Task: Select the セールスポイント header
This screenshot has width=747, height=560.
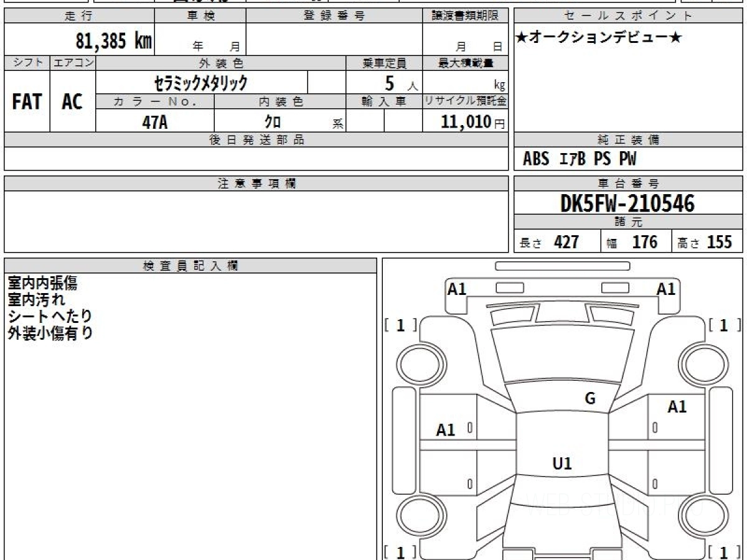Action: 628,16
